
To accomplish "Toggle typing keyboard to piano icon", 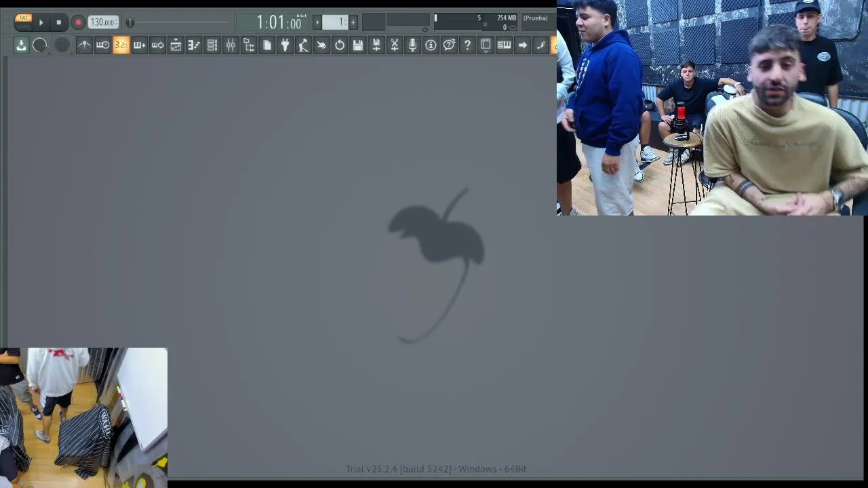I will (504, 45).
